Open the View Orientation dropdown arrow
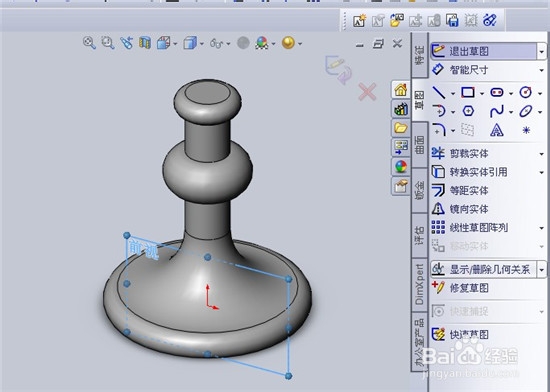The image size is (550, 392). click(x=175, y=44)
